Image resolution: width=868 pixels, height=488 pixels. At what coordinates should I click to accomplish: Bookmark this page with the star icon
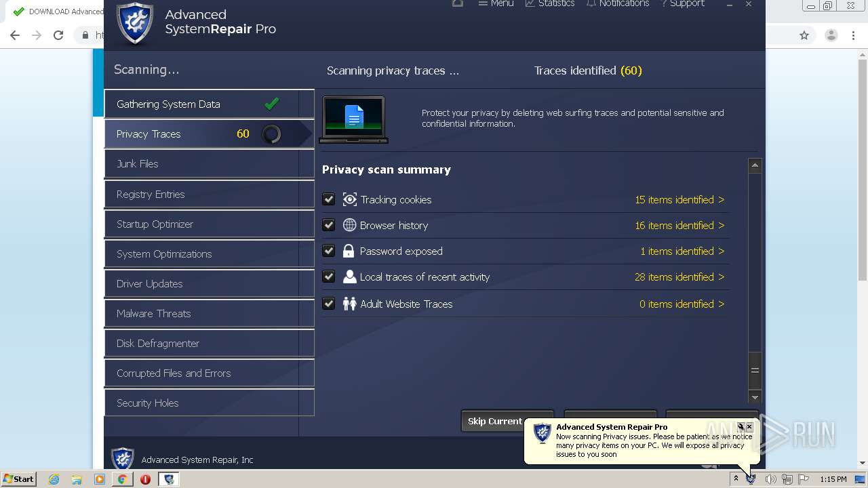click(x=804, y=35)
